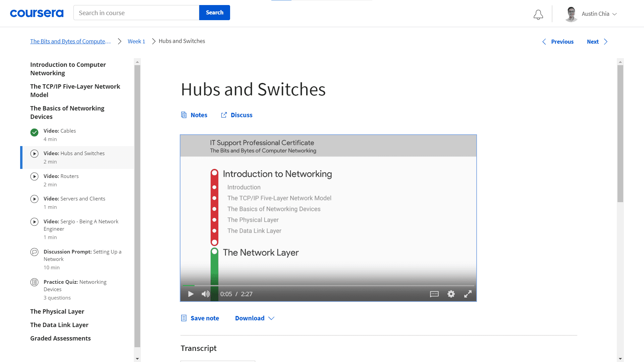Open the Week 1 breadcrumb
644x362 pixels.
(136, 41)
